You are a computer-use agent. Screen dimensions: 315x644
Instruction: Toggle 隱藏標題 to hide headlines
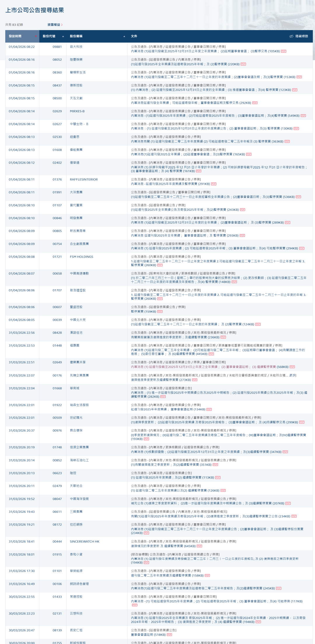(299, 36)
